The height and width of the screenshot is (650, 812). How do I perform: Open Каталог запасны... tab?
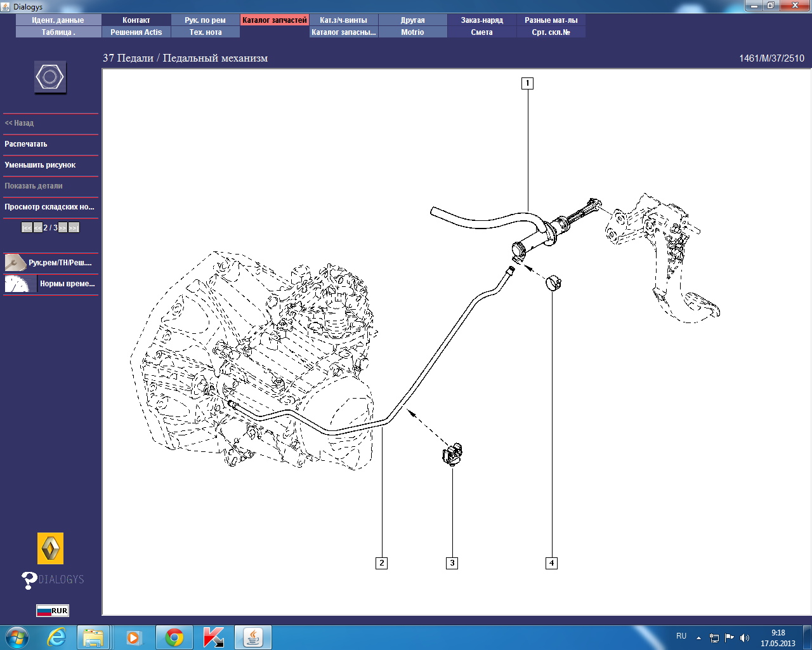click(344, 32)
